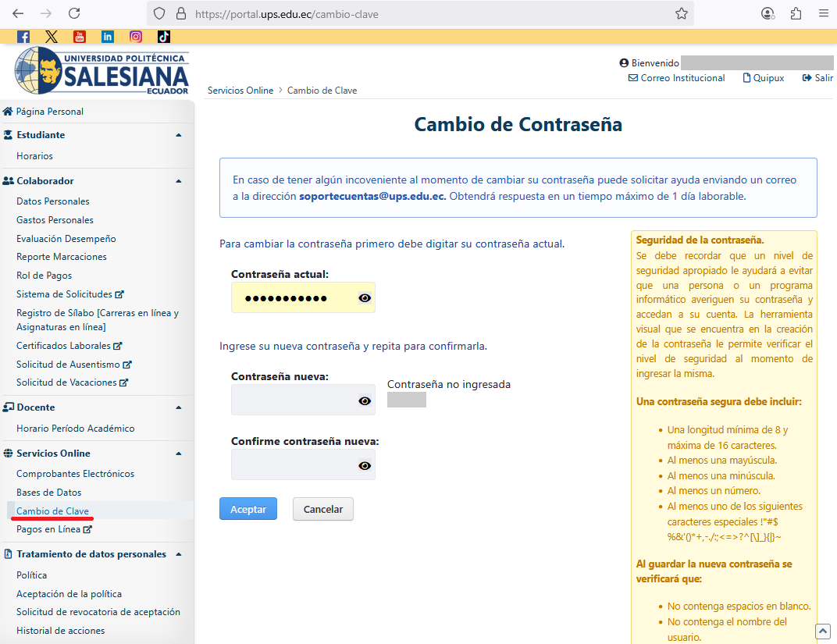The width and height of the screenshot is (837, 644).
Task: Click the YouTube icon in top bar
Action: point(80,37)
